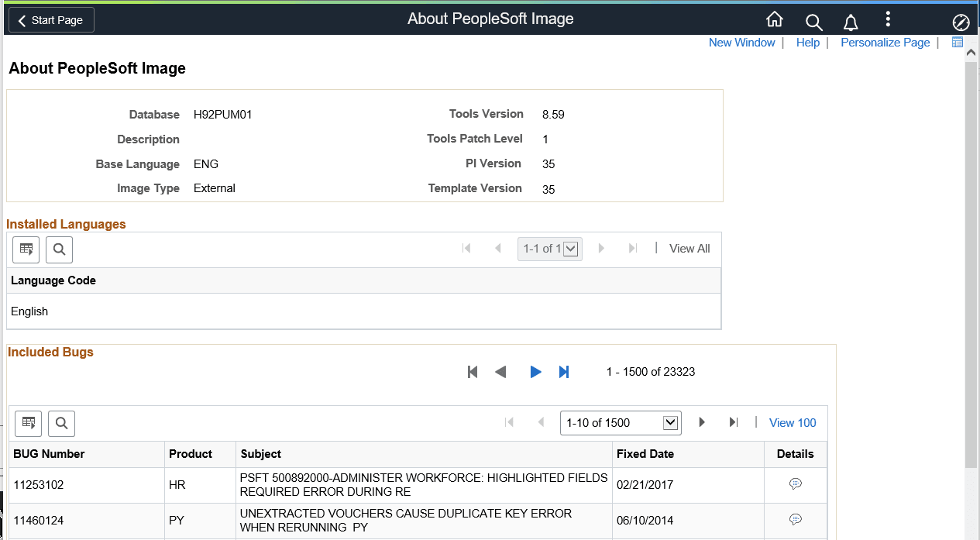Image resolution: width=980 pixels, height=540 pixels.
Task: Open the find icon in Included Bugs grid
Action: coord(61,423)
